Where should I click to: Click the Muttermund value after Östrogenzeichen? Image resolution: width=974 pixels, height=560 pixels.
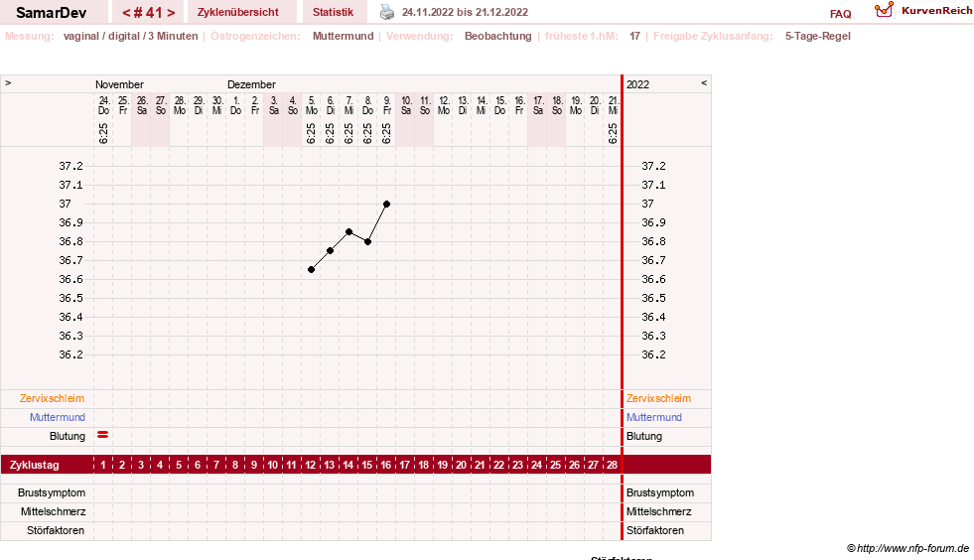344,36
